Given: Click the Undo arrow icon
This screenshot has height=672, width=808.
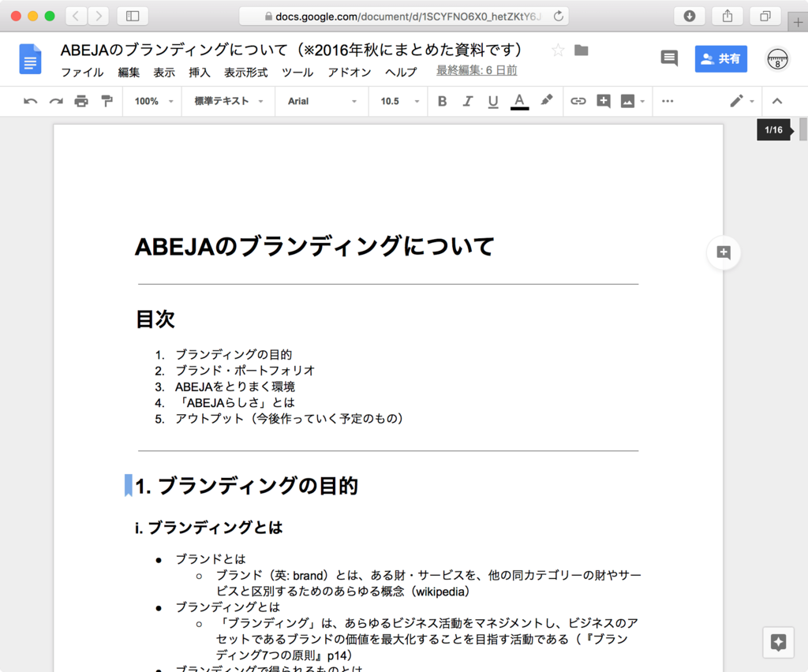Looking at the screenshot, I should coord(31,101).
